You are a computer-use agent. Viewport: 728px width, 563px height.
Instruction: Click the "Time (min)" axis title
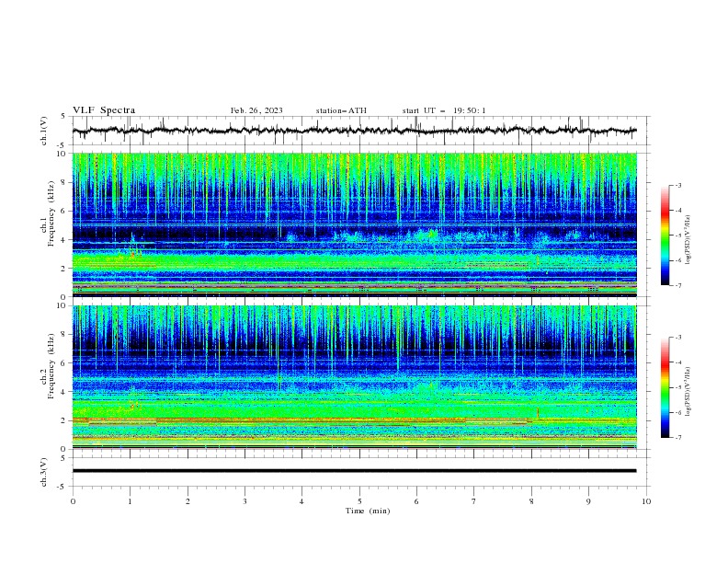coord(368,511)
